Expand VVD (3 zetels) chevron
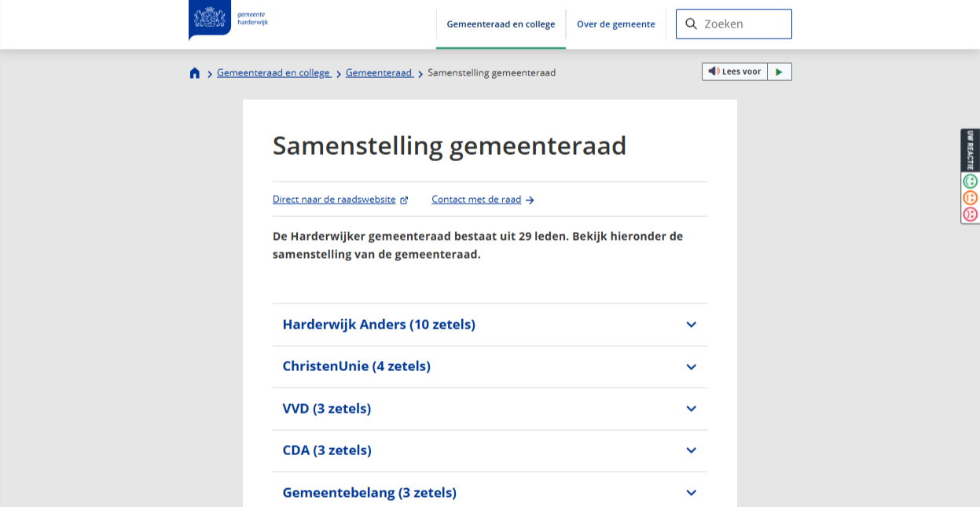Screen dimensions: 980x507 (x=691, y=409)
